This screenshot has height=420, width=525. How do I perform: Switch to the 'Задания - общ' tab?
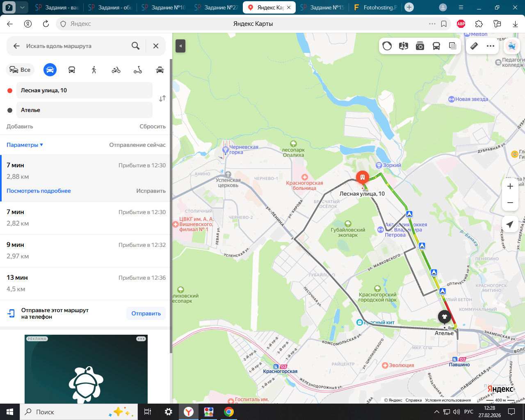[x=110, y=7]
